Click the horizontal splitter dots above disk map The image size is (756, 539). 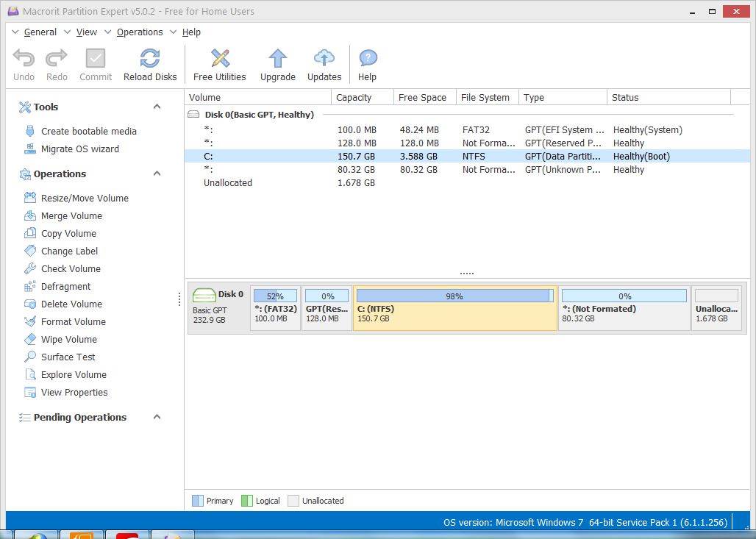click(x=467, y=274)
